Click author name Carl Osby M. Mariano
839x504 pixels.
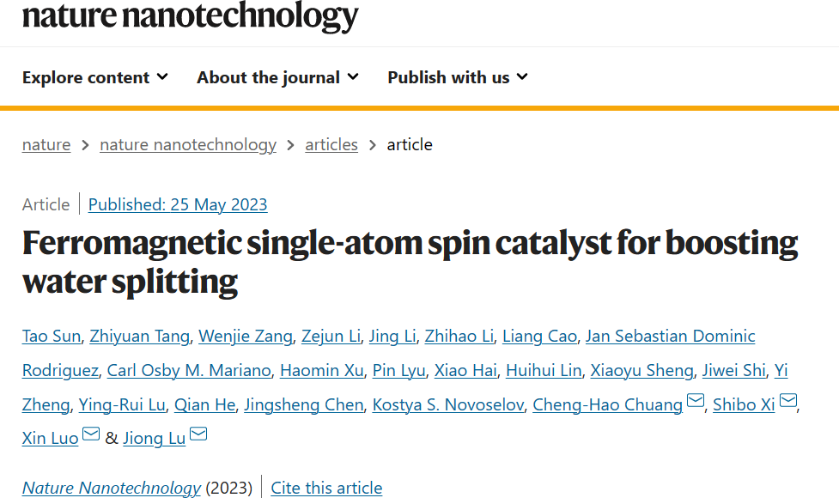(x=189, y=370)
